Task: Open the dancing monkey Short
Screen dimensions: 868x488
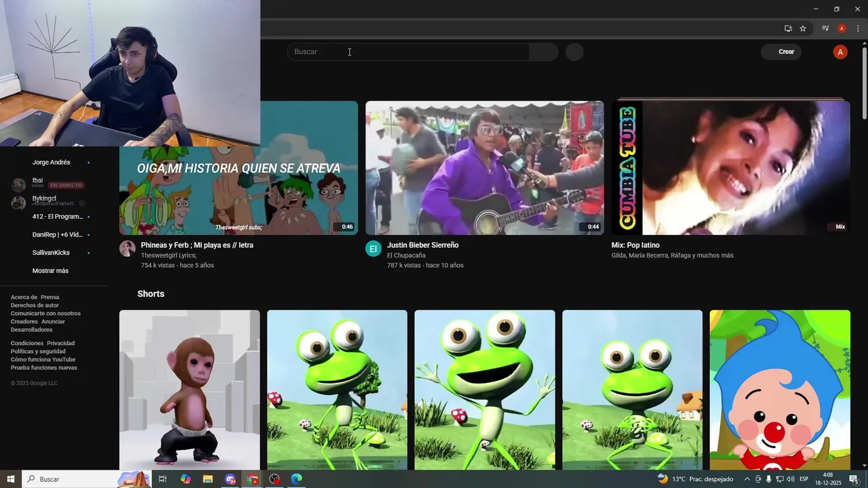Action: point(189,390)
